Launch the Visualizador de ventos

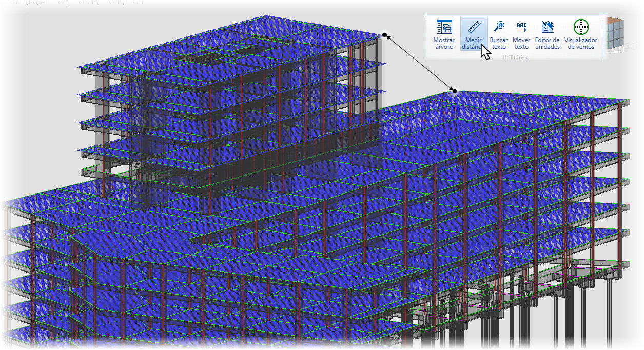[x=580, y=35]
